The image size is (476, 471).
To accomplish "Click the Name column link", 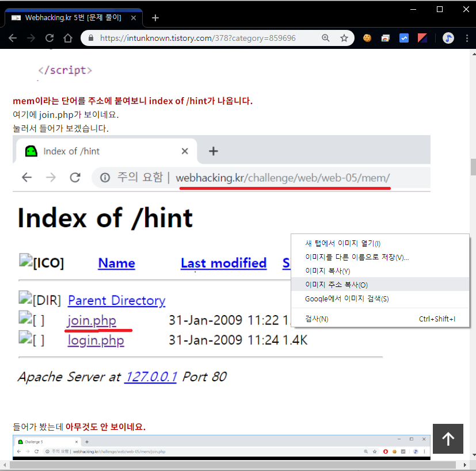I will tap(117, 263).
